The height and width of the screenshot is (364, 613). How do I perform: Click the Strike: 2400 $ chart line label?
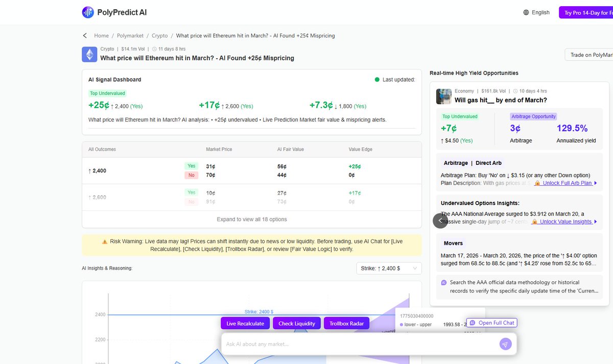(x=258, y=311)
